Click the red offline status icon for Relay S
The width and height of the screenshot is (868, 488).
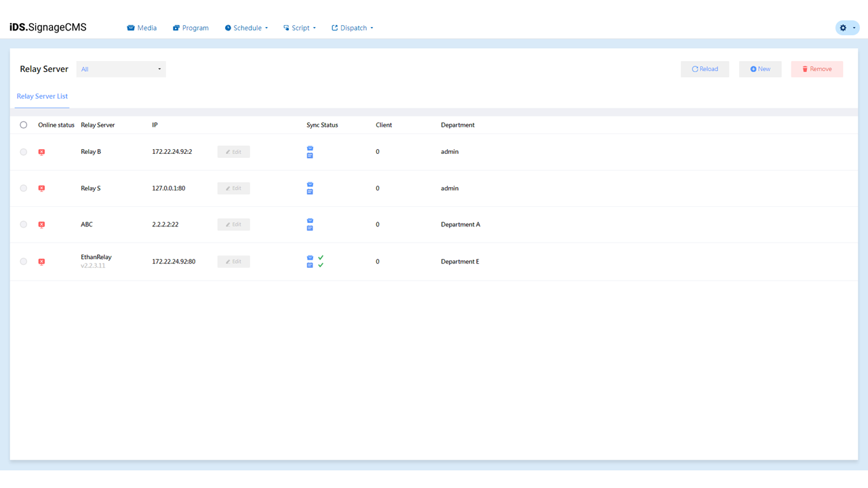41,188
